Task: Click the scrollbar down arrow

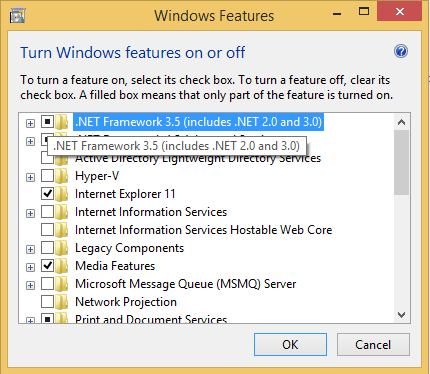Action: (x=401, y=314)
